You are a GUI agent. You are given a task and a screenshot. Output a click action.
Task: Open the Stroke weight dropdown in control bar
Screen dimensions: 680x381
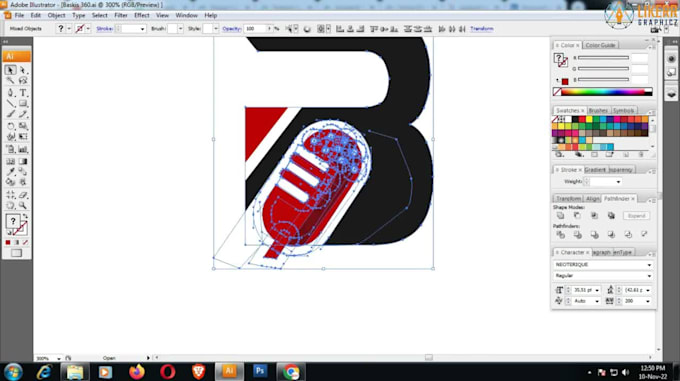point(142,29)
